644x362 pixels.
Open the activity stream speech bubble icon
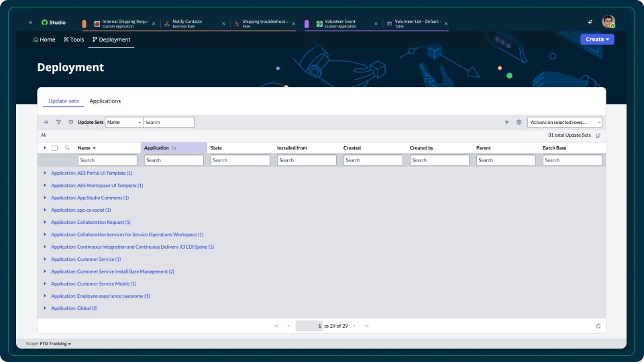pos(71,123)
